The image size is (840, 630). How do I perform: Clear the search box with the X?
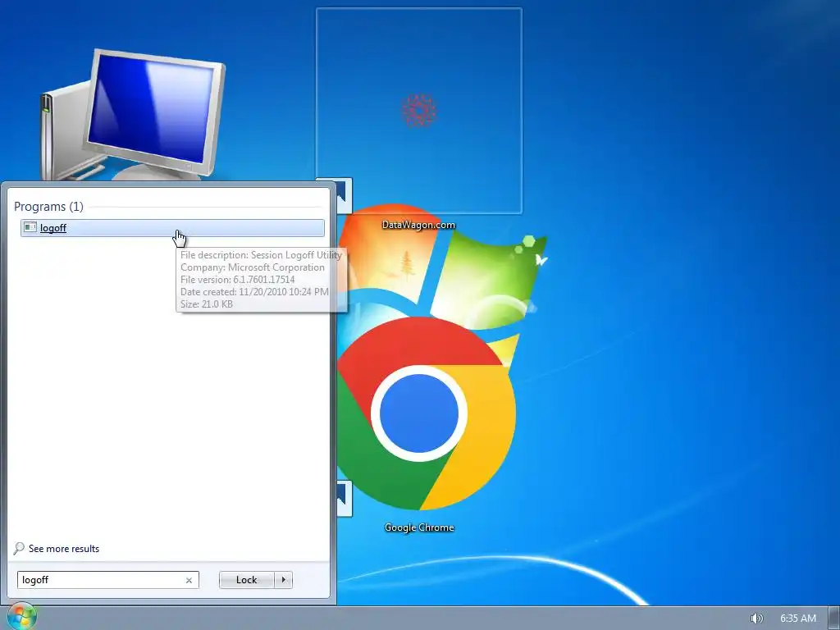(x=189, y=580)
